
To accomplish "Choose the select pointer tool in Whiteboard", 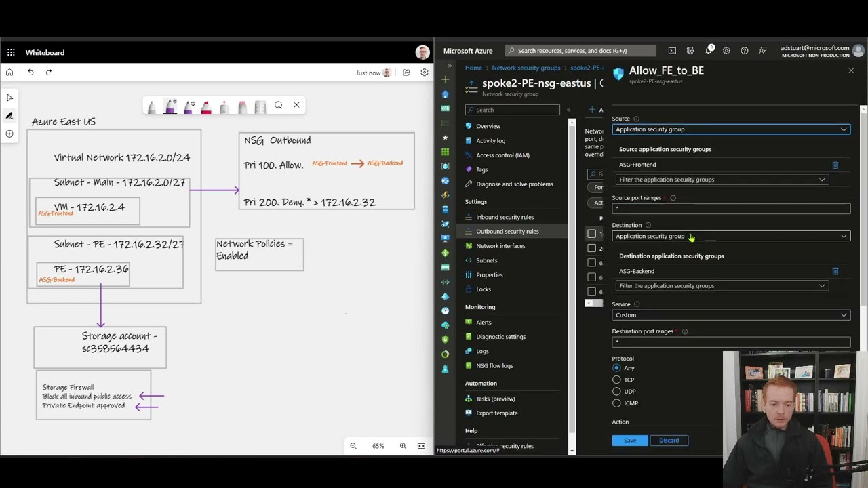I will [9, 98].
